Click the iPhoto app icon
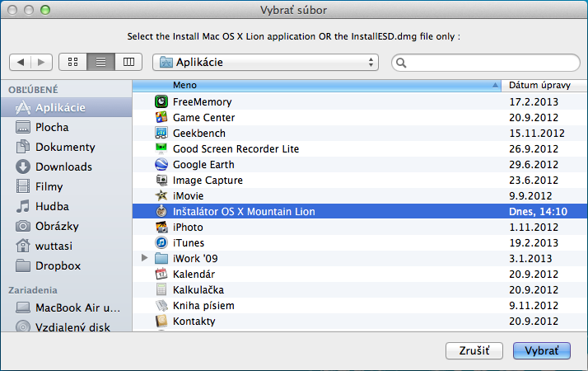The height and width of the screenshot is (371, 588). coord(161,228)
